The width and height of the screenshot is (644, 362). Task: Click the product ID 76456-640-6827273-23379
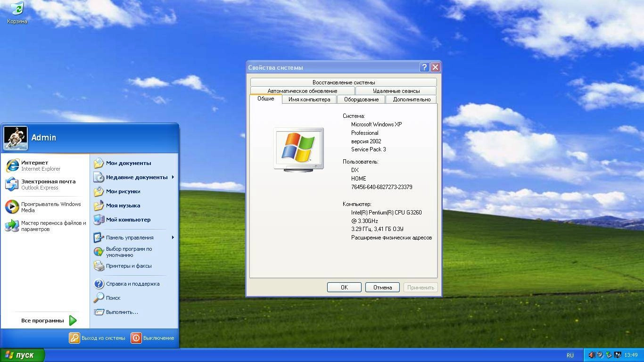382,187
